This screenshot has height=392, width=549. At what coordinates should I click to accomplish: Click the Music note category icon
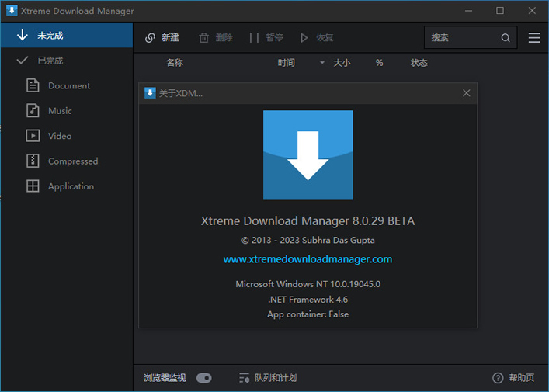pos(33,110)
